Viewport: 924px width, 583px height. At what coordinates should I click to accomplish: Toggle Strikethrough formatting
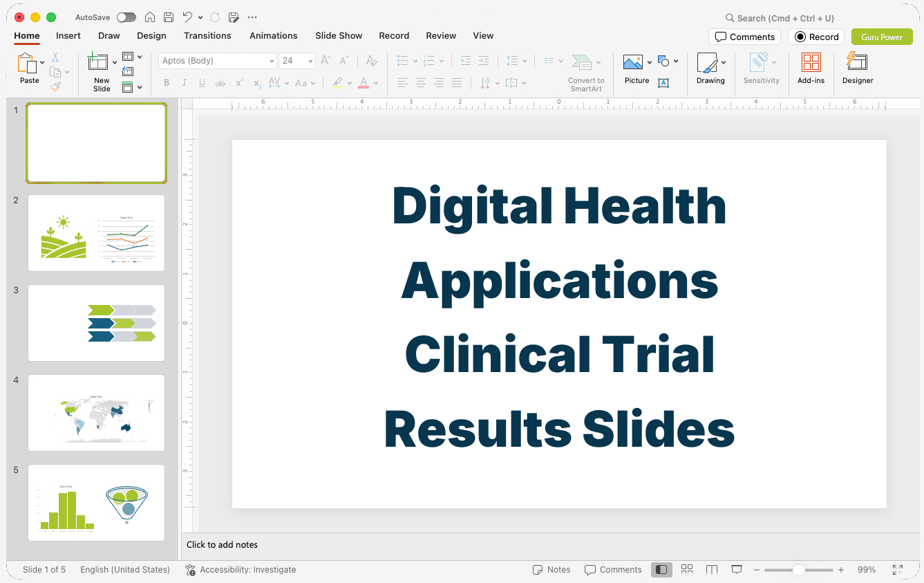[x=220, y=83]
